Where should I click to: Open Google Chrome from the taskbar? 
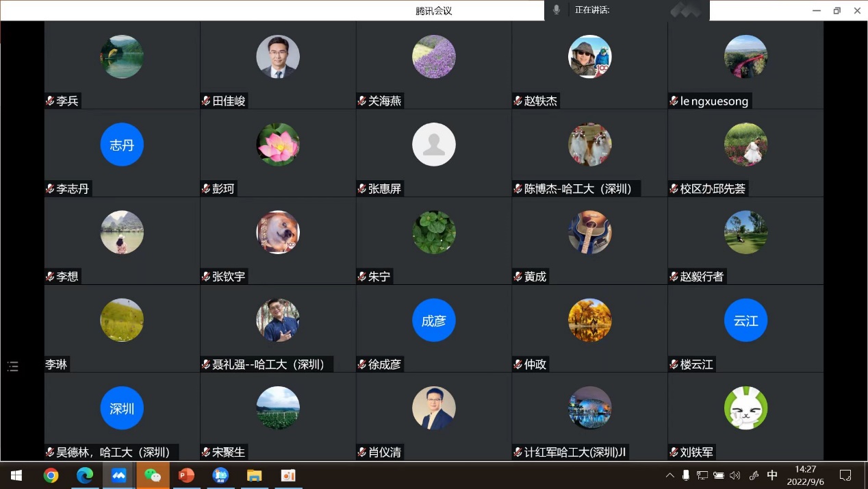click(50, 475)
